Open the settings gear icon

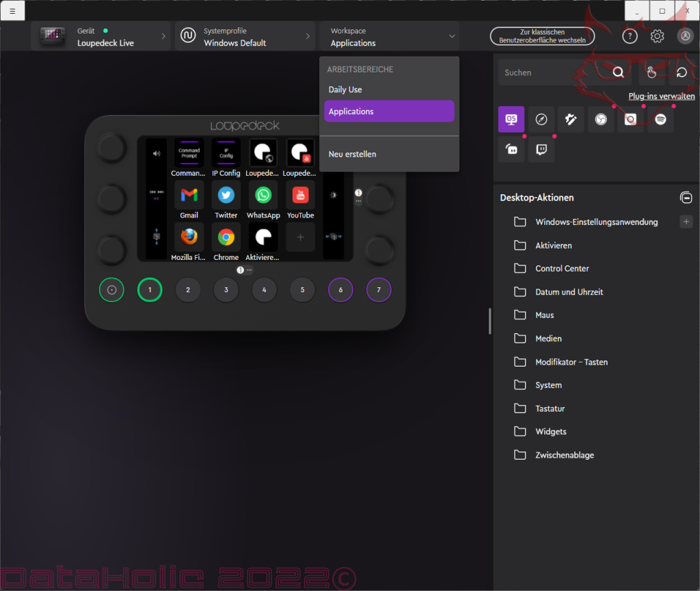pyautogui.click(x=657, y=36)
